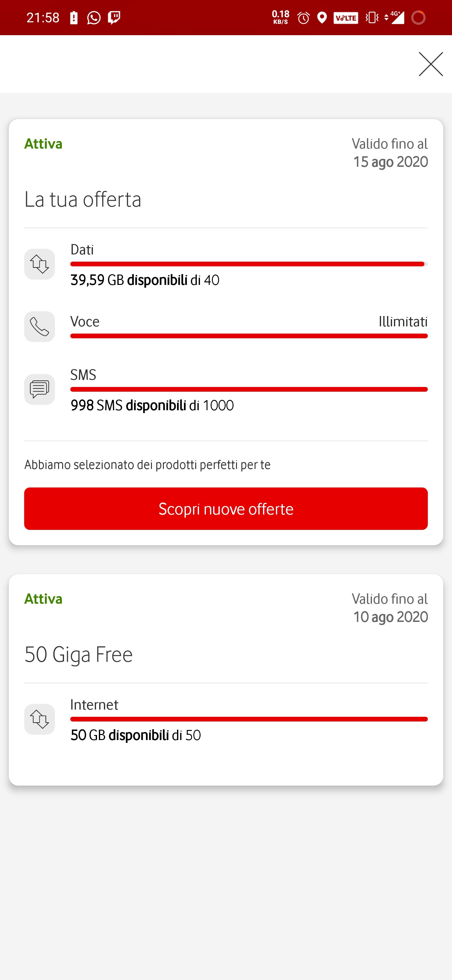The image size is (452, 980).
Task: Tap the Dati data transfer icon
Action: 40,264
